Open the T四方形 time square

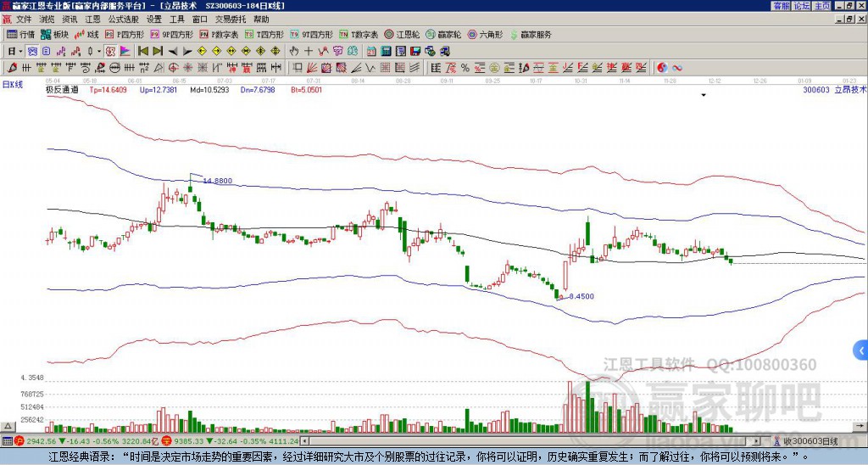264,34
